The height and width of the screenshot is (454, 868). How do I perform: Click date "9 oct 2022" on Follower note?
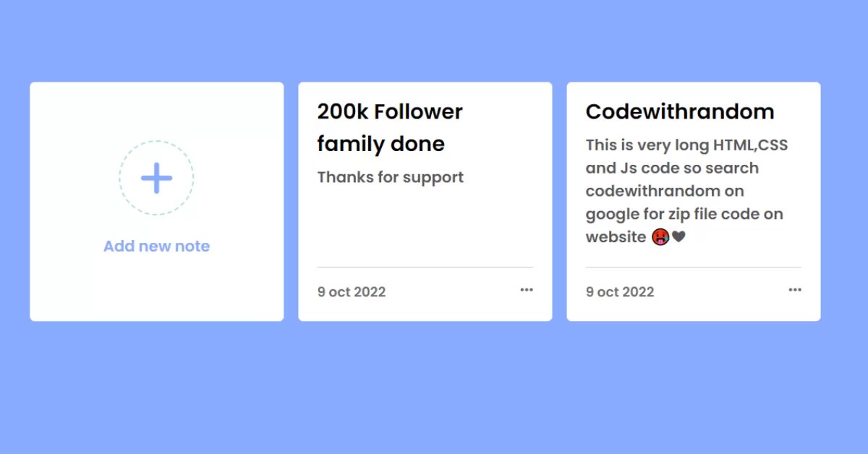[352, 292]
